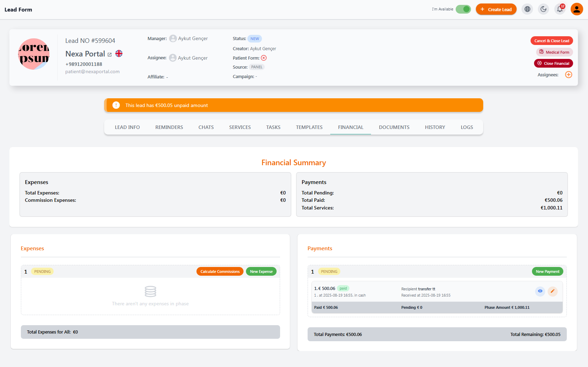Click Total Services €1,000.11 value
Screen dimensions: 588x367
[551, 208]
